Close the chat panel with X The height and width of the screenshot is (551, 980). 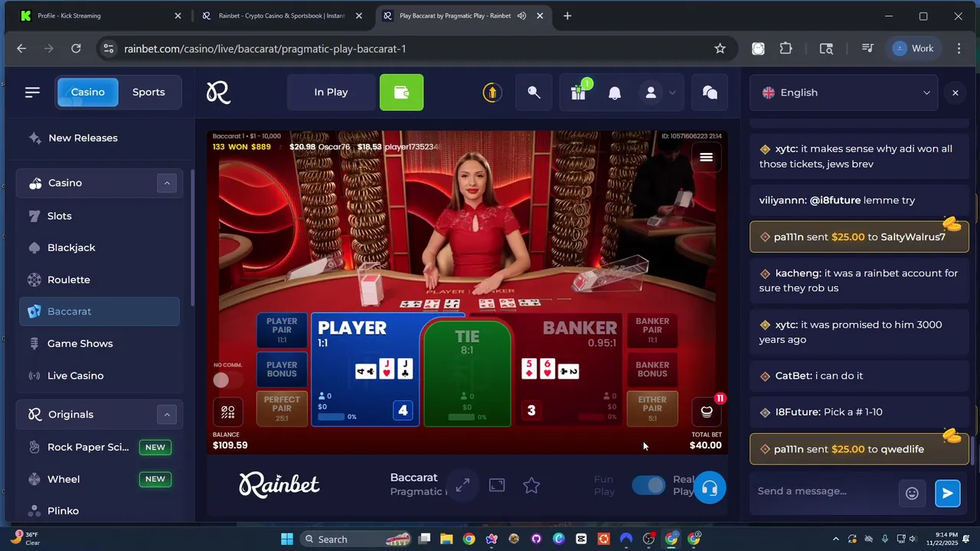(x=955, y=93)
